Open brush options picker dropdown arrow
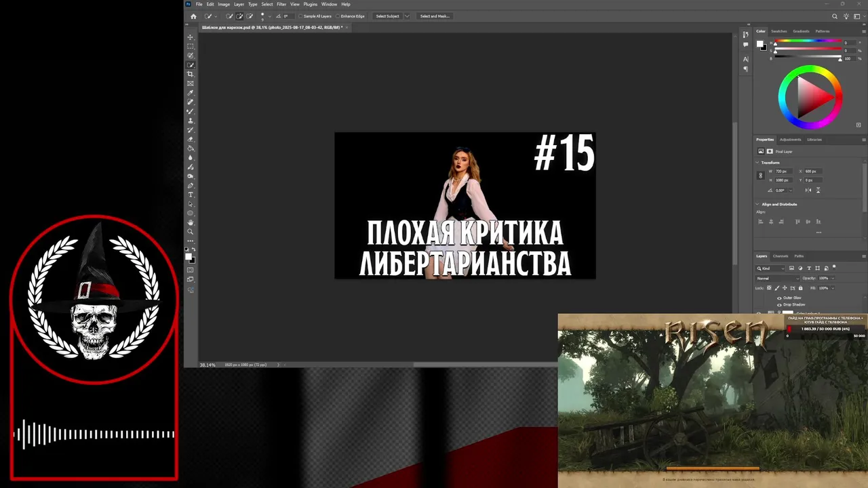This screenshot has width=868, height=488. [270, 16]
